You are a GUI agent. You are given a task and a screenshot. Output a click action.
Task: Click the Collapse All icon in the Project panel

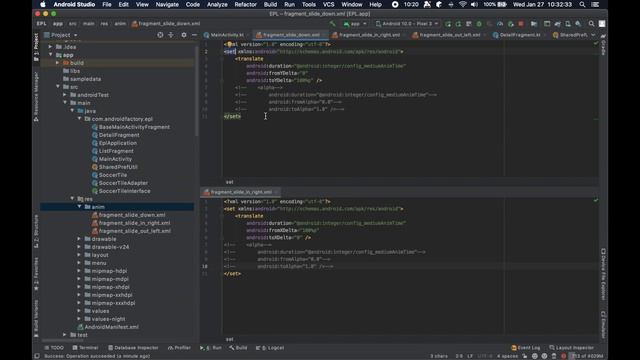pyautogui.click(x=171, y=35)
